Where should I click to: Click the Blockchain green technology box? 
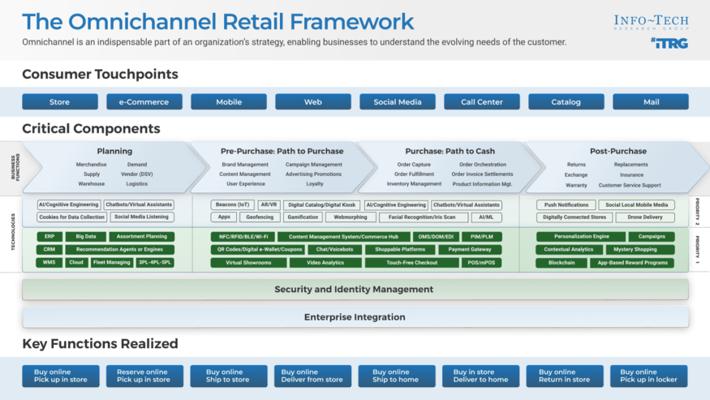(563, 263)
